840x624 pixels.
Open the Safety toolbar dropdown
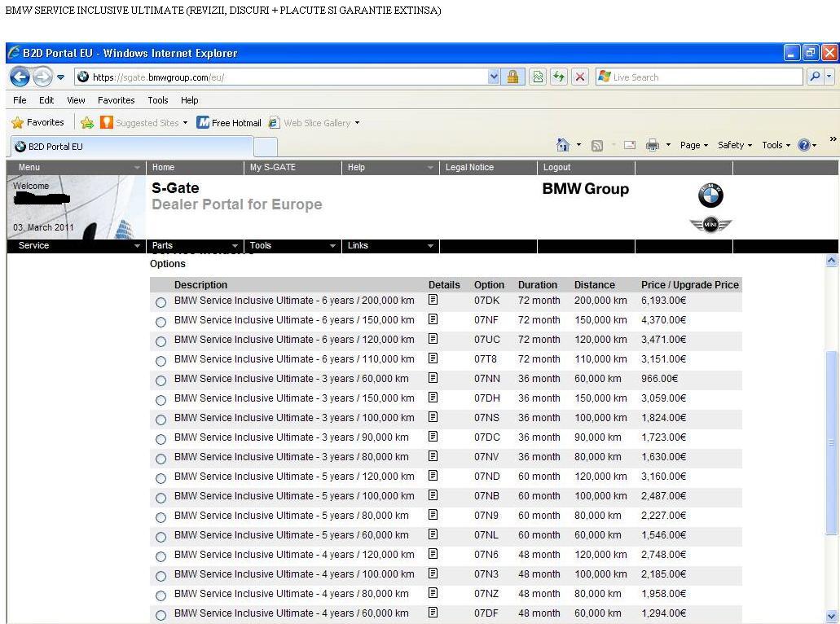(735, 145)
